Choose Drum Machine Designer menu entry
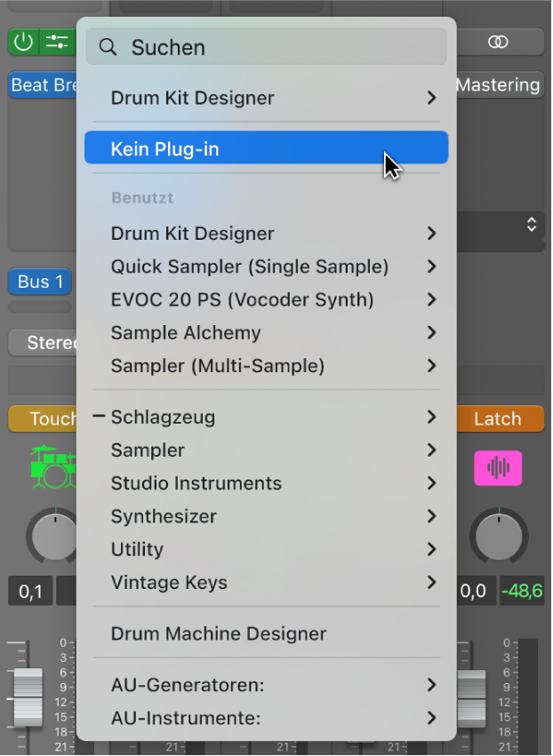This screenshot has height=756, width=553. click(219, 633)
